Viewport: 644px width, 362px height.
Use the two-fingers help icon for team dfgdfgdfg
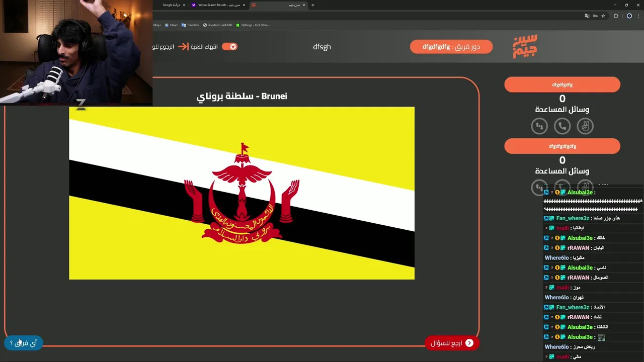[x=585, y=126]
